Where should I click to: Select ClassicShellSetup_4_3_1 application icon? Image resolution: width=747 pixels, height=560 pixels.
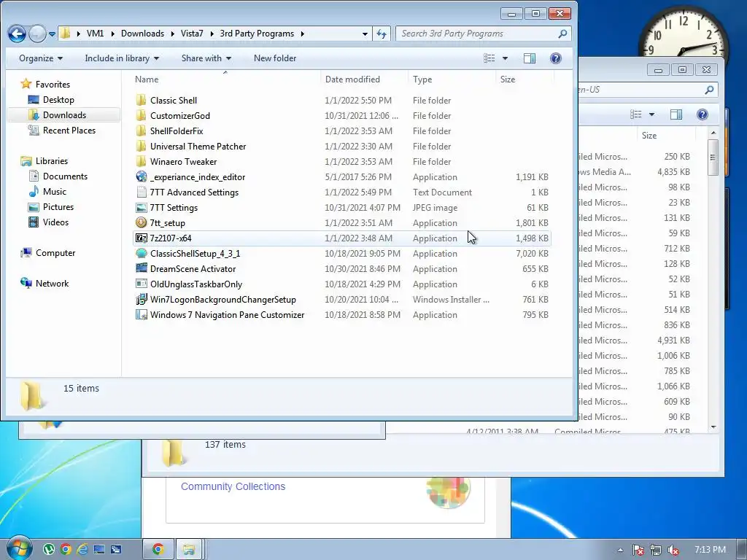coord(141,253)
